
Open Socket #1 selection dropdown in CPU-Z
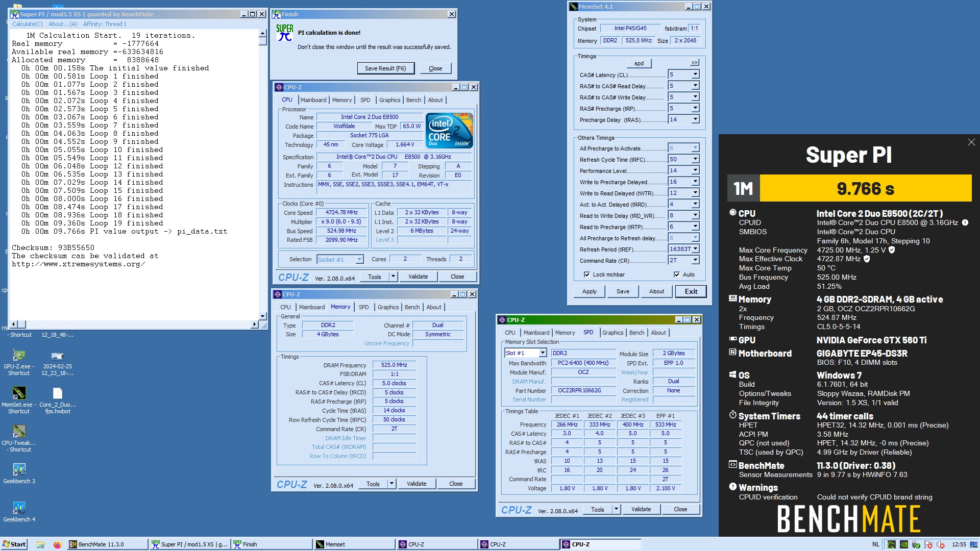click(359, 259)
